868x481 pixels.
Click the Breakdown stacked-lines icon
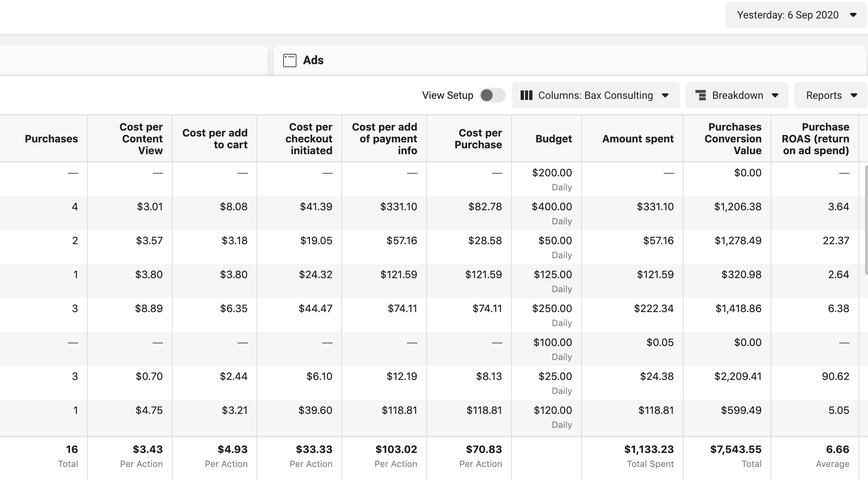click(x=701, y=95)
